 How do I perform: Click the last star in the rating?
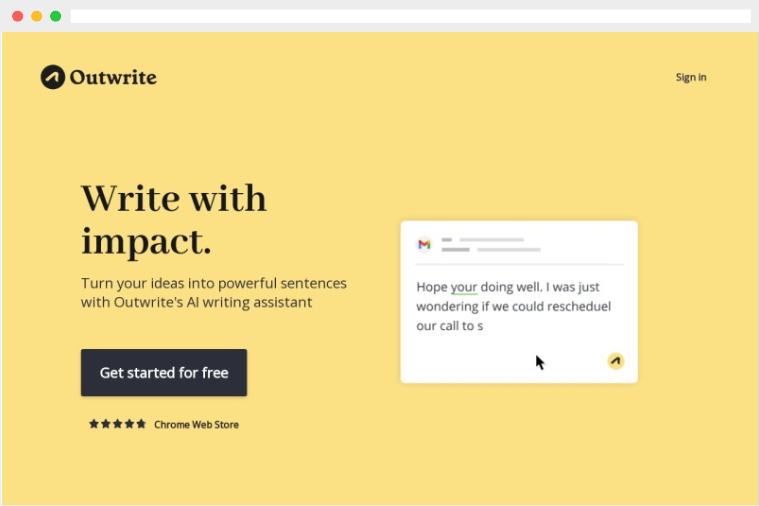pyautogui.click(x=141, y=424)
